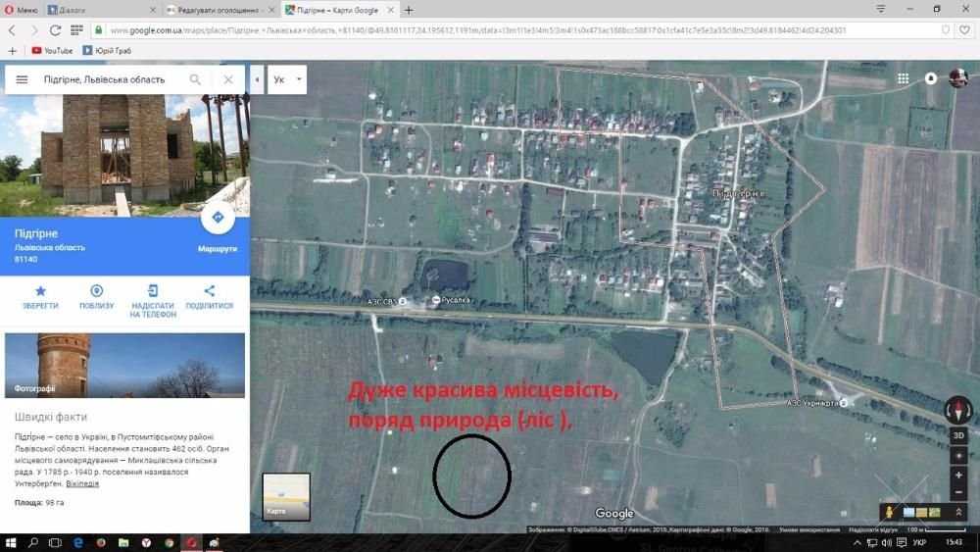Zoom in on the map

pyautogui.click(x=958, y=476)
